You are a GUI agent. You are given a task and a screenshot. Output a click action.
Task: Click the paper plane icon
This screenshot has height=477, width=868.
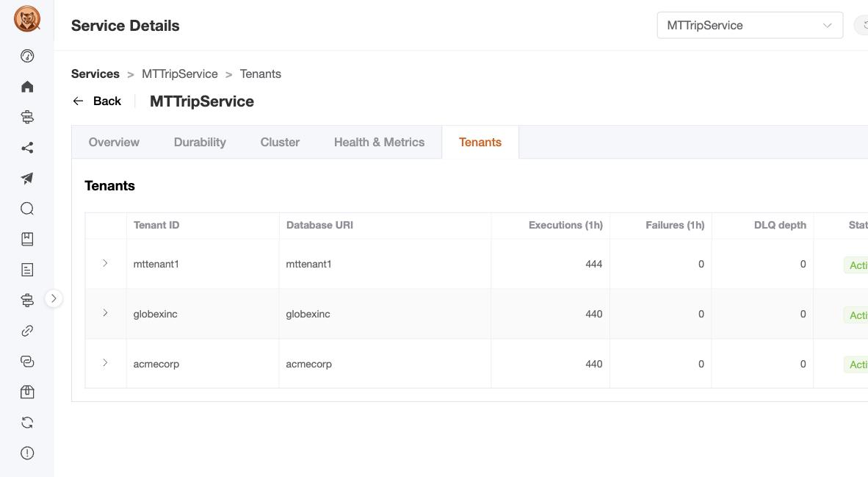pyautogui.click(x=27, y=178)
